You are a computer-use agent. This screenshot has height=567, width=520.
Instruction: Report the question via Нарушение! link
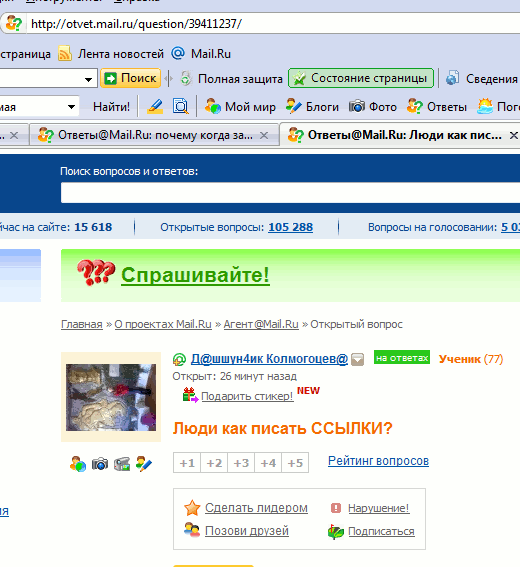point(379,508)
